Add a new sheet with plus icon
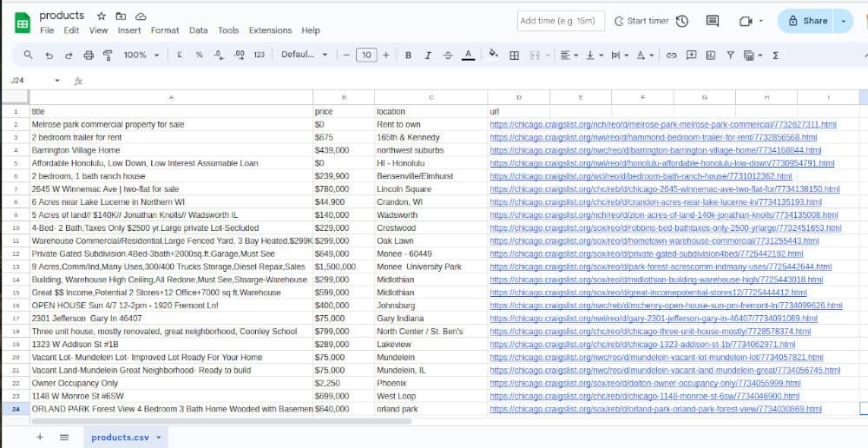Screen dimensions: 868x448 point(40,437)
